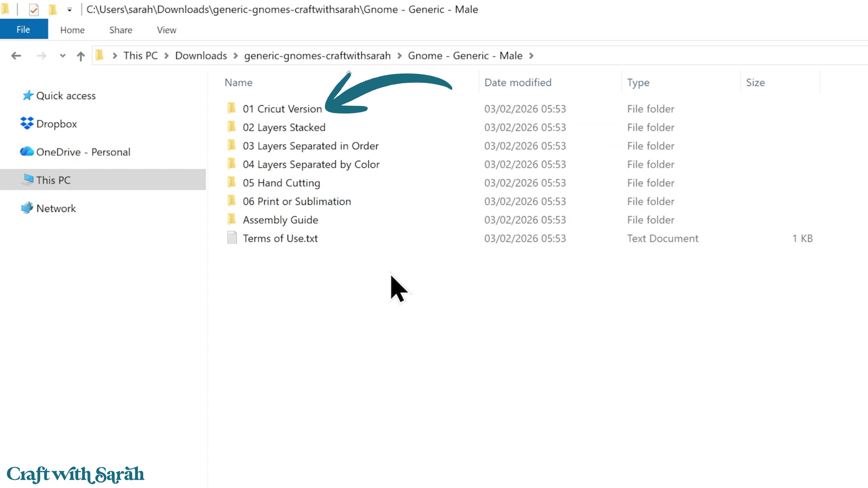
Task: Click date modified of Assembly Guide row
Action: click(x=525, y=220)
